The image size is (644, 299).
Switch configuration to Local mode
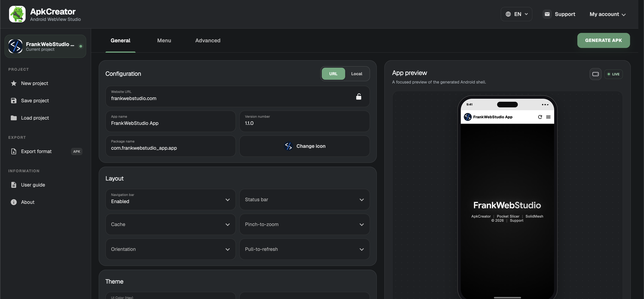pyautogui.click(x=357, y=74)
